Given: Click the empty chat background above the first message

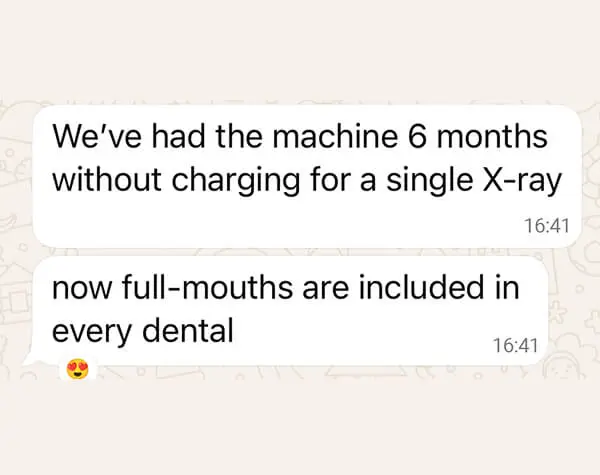Looking at the screenshot, I should (x=300, y=50).
